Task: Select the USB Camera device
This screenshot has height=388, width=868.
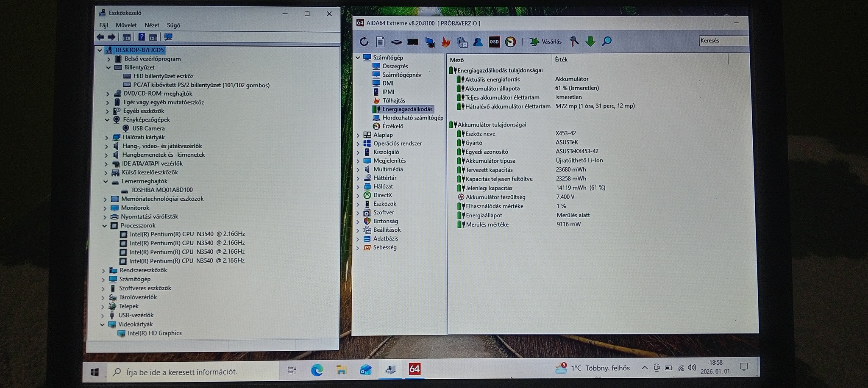Action: [148, 128]
